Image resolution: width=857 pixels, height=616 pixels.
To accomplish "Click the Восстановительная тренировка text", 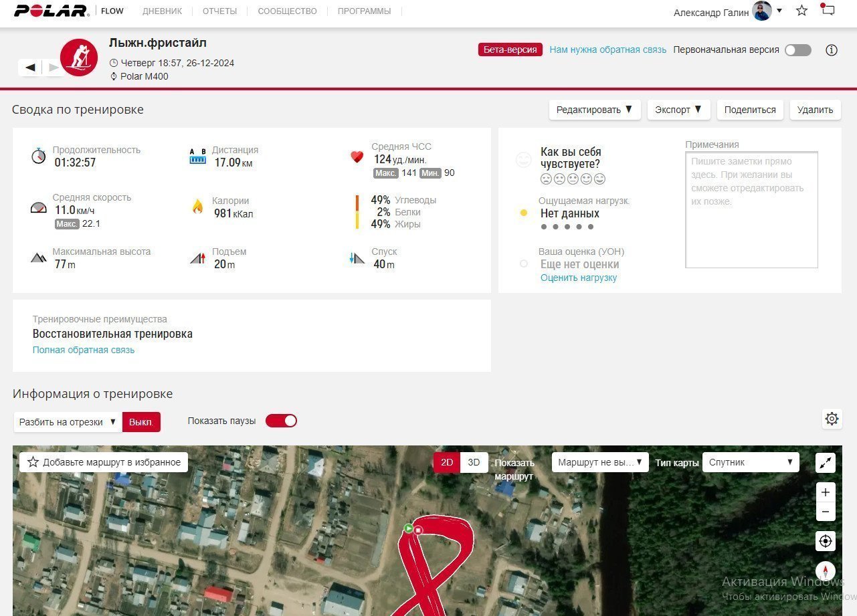I will click(x=112, y=334).
